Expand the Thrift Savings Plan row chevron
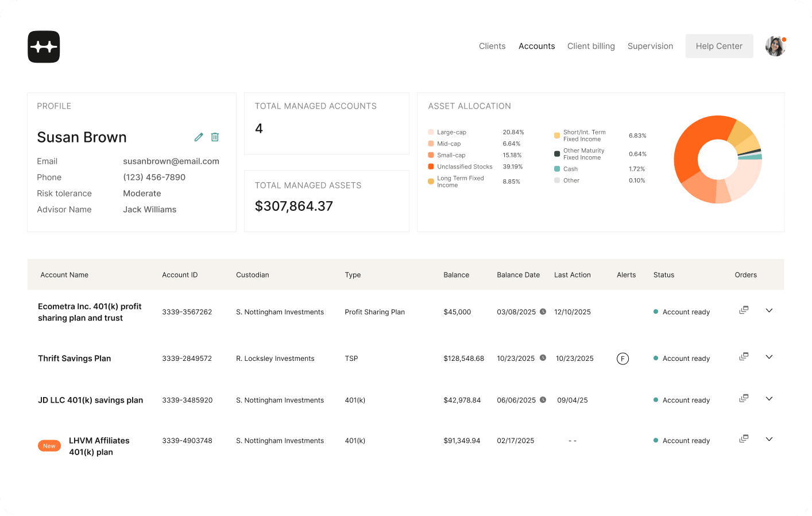This screenshot has height=516, width=812. point(769,357)
